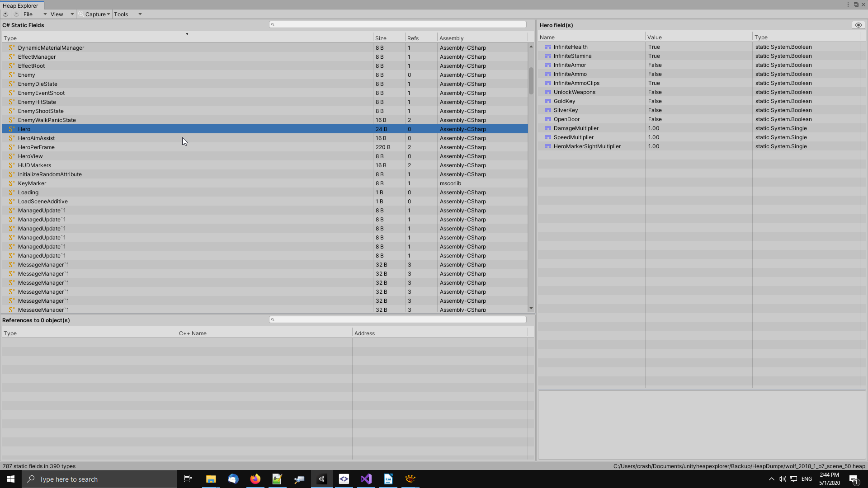Open the View menu

pos(62,14)
